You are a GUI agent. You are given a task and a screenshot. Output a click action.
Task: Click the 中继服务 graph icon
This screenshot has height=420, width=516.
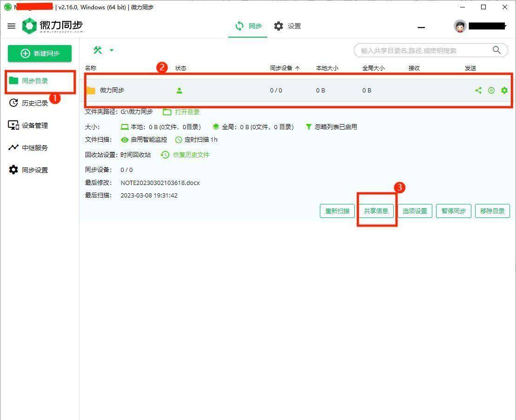tap(13, 147)
